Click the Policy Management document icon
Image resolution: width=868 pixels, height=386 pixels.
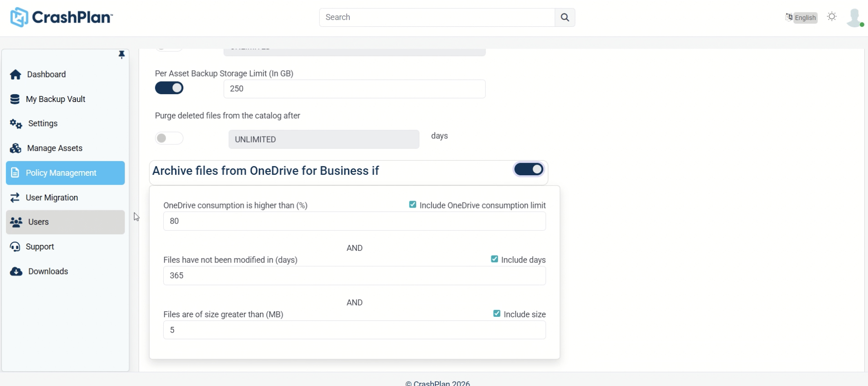pyautogui.click(x=15, y=173)
